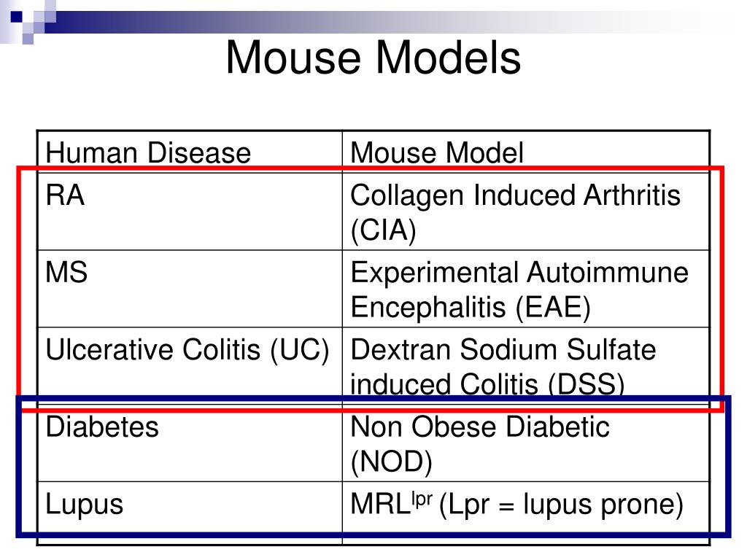747x560 pixels.
Task: Click the 'Mouse Models' slide title
Action: (x=373, y=58)
